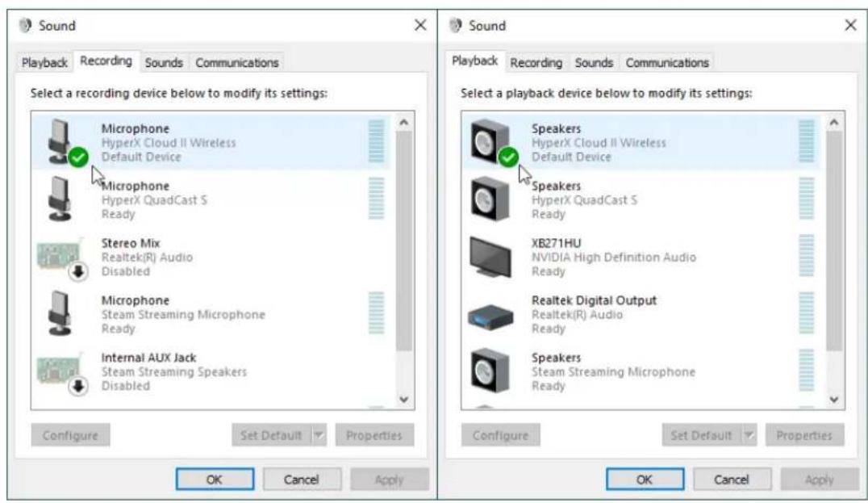The image size is (868, 503).
Task: Click level meter of Realtek Digital Output
Action: coord(807,313)
